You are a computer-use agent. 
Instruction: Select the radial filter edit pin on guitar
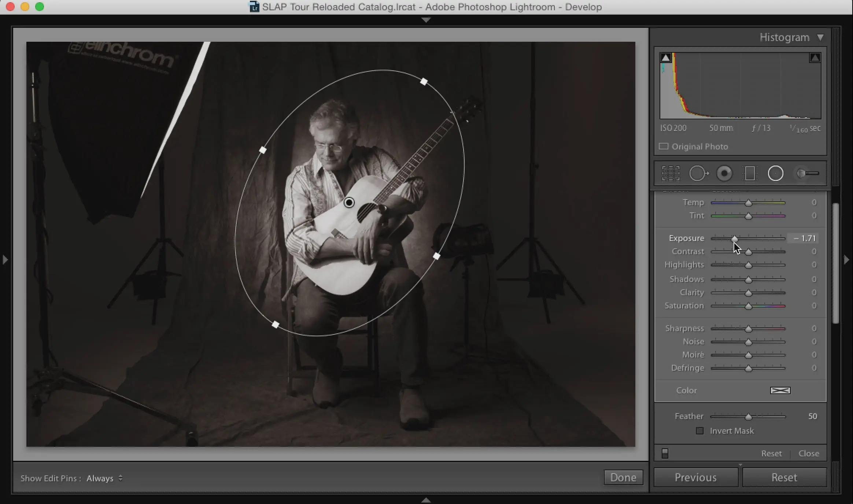click(349, 203)
